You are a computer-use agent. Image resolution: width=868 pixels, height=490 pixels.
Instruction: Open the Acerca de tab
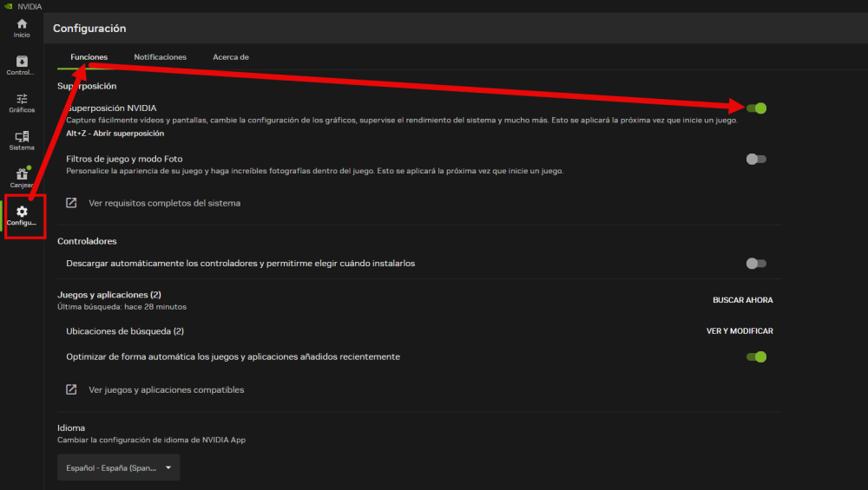pos(231,57)
